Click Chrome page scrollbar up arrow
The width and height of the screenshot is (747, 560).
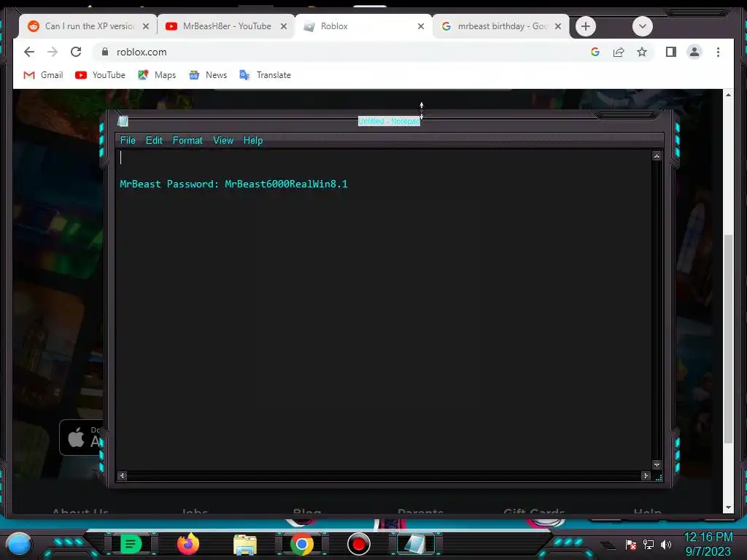pos(728,95)
